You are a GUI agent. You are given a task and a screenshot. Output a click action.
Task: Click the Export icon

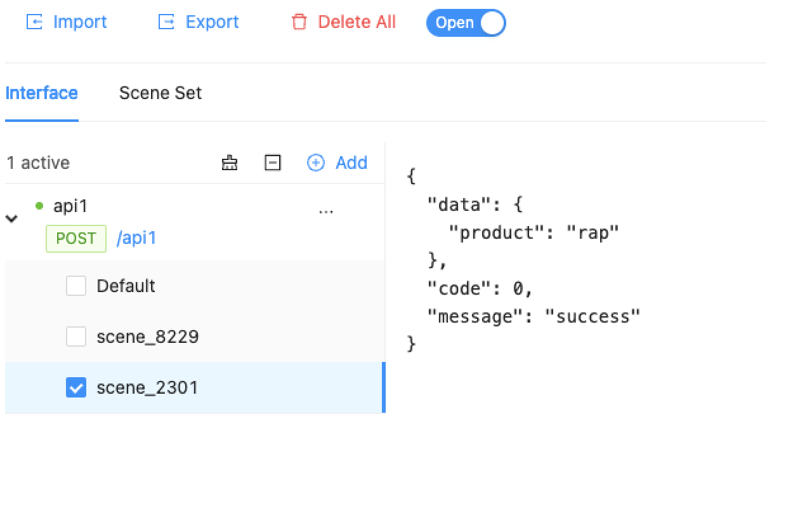166,22
